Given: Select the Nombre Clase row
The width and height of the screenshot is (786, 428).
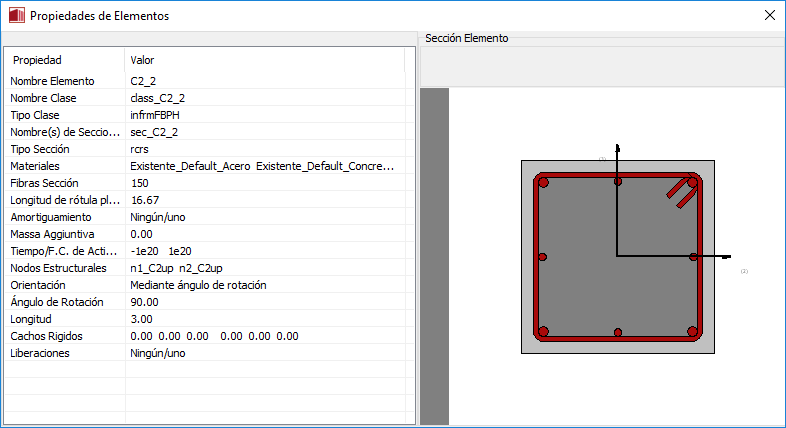Looking at the screenshot, I should tap(43, 98).
